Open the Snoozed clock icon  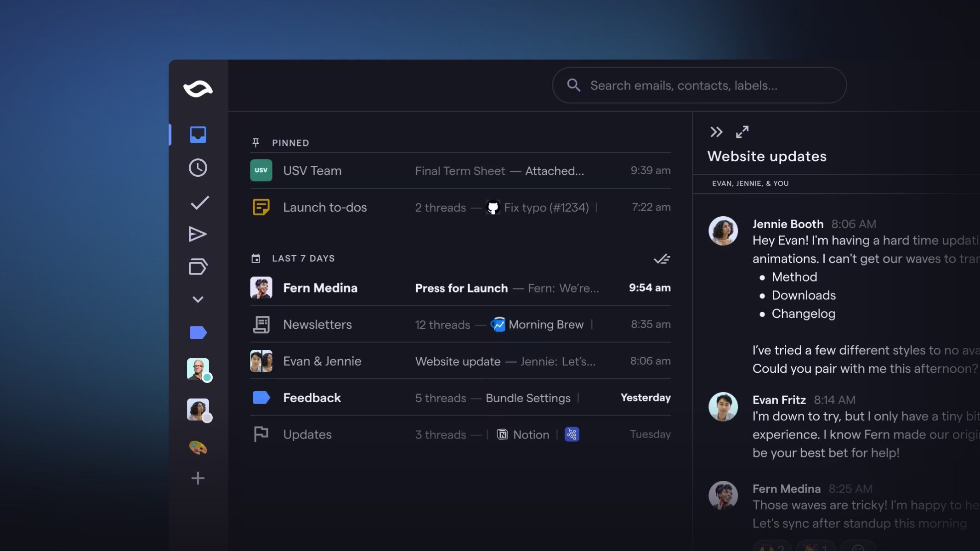pos(198,168)
